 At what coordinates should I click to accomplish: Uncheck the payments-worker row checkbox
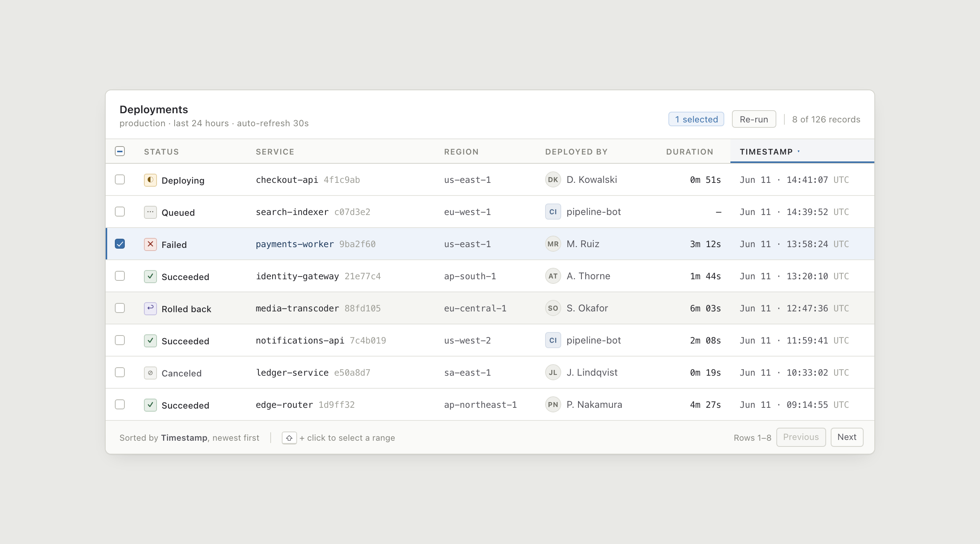point(120,244)
